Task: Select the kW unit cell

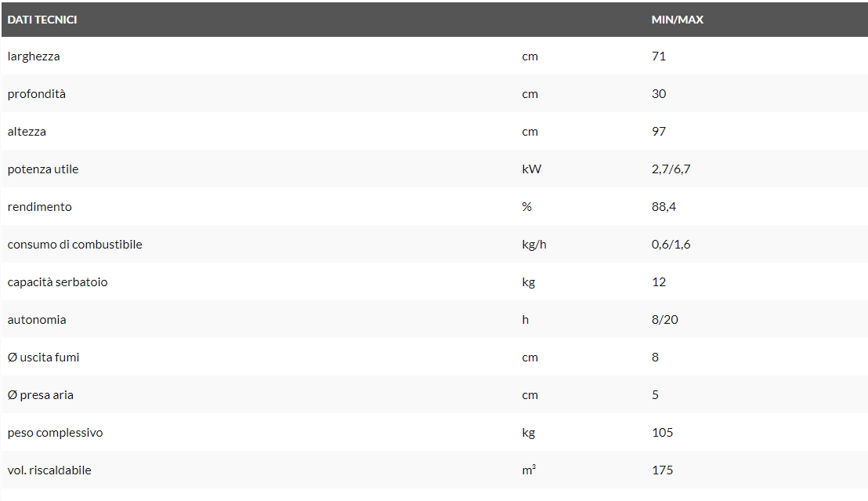Action: tap(531, 169)
